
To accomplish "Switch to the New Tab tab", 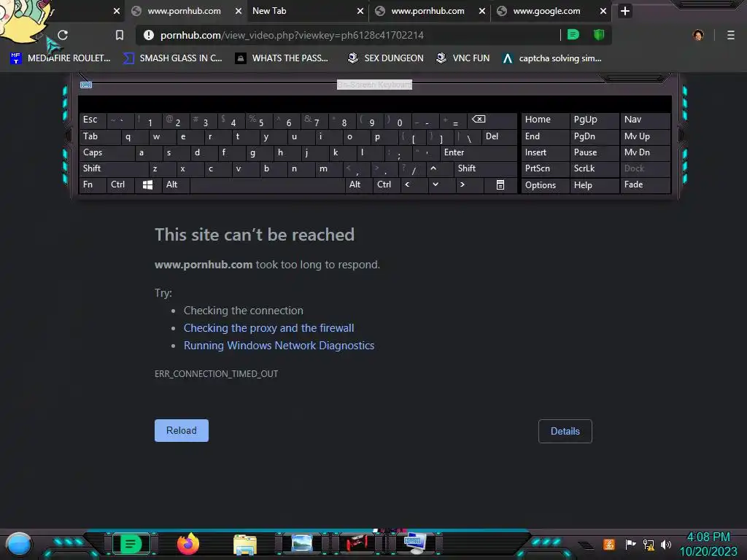I will (307, 11).
